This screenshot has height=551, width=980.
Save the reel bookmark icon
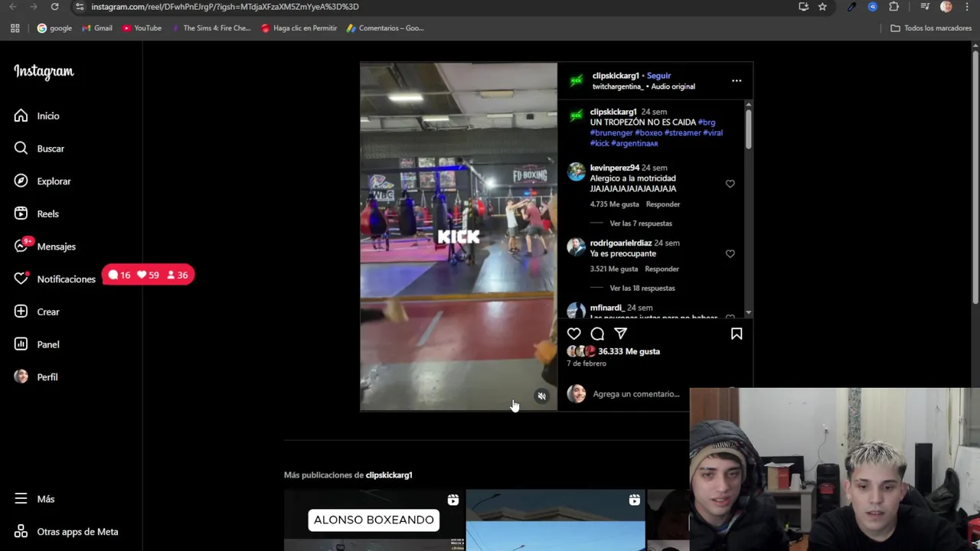coord(737,334)
